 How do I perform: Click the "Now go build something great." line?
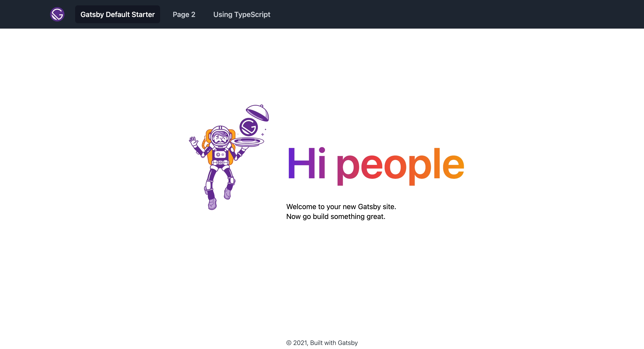[336, 216]
